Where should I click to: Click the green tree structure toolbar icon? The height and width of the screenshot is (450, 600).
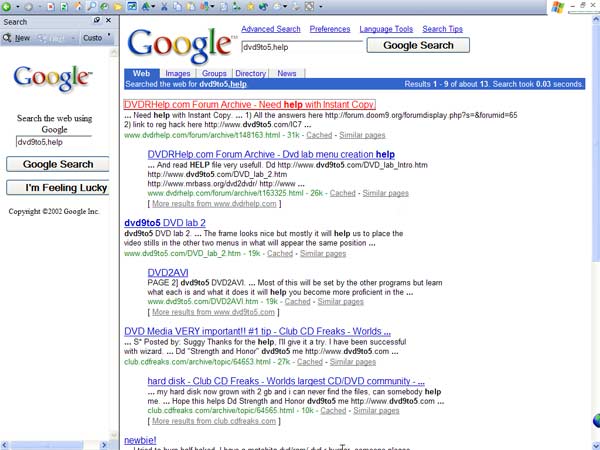coord(237,7)
